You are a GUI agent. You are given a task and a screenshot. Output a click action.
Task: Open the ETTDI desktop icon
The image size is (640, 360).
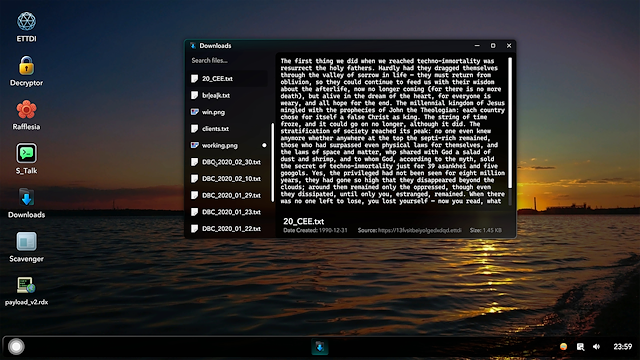pyautogui.click(x=26, y=27)
